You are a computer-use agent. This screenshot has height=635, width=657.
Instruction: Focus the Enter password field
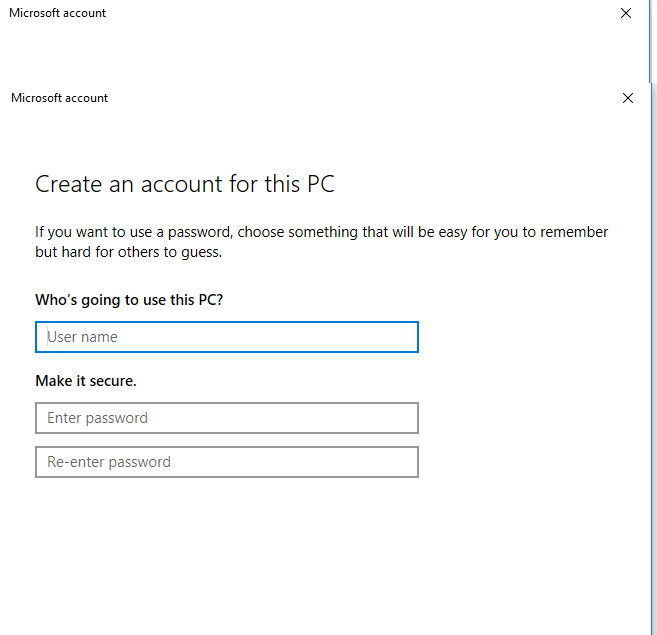(x=227, y=418)
